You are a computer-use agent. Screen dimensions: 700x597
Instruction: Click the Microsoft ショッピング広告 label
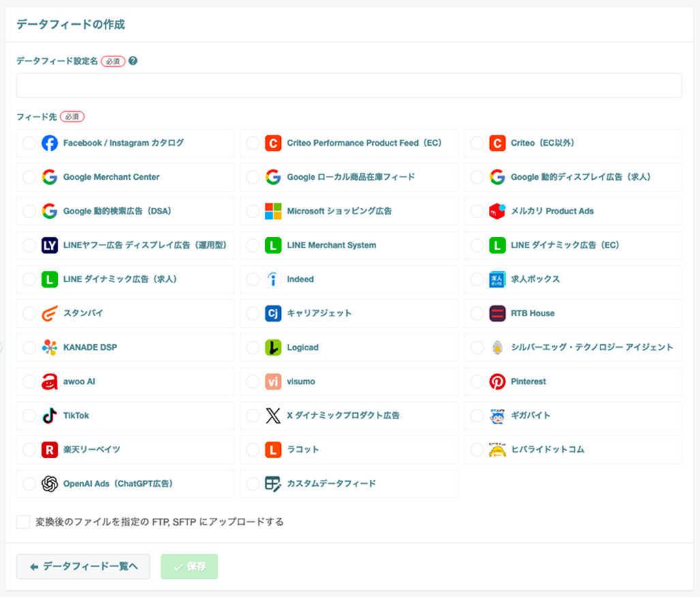pyautogui.click(x=339, y=211)
